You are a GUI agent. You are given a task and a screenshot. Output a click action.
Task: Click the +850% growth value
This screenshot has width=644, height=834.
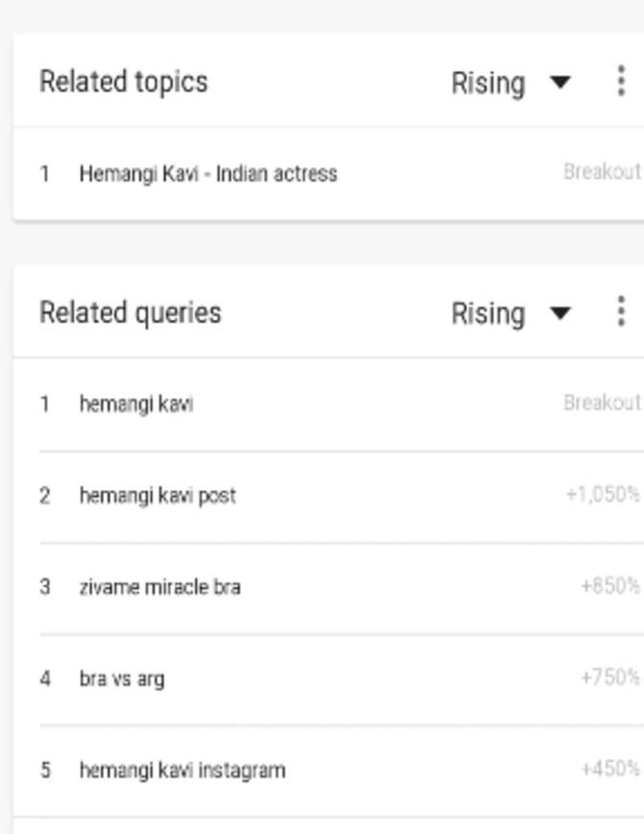(609, 586)
